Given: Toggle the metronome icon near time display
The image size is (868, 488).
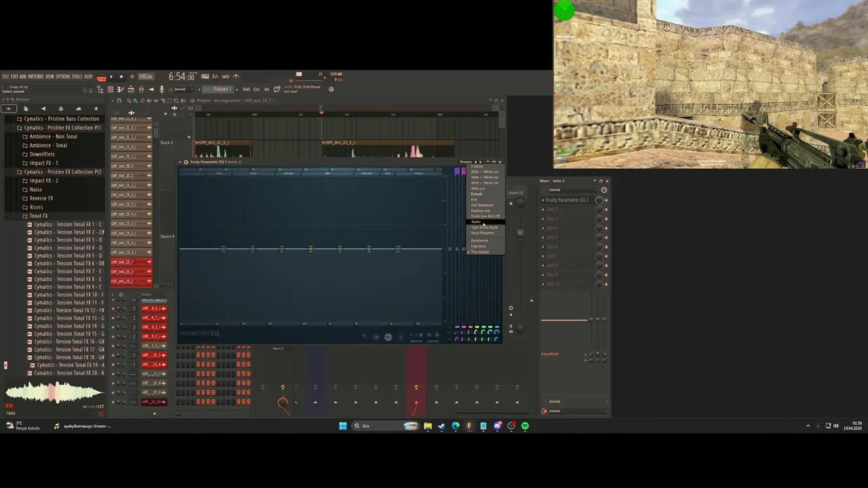Looking at the screenshot, I should pos(237,77).
